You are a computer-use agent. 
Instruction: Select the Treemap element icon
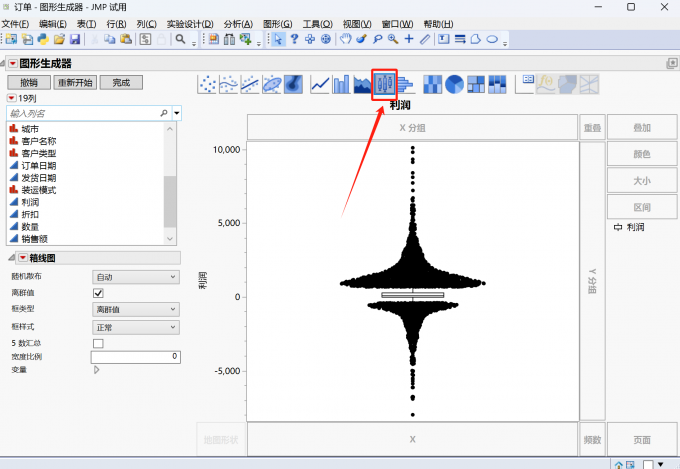tap(476, 84)
